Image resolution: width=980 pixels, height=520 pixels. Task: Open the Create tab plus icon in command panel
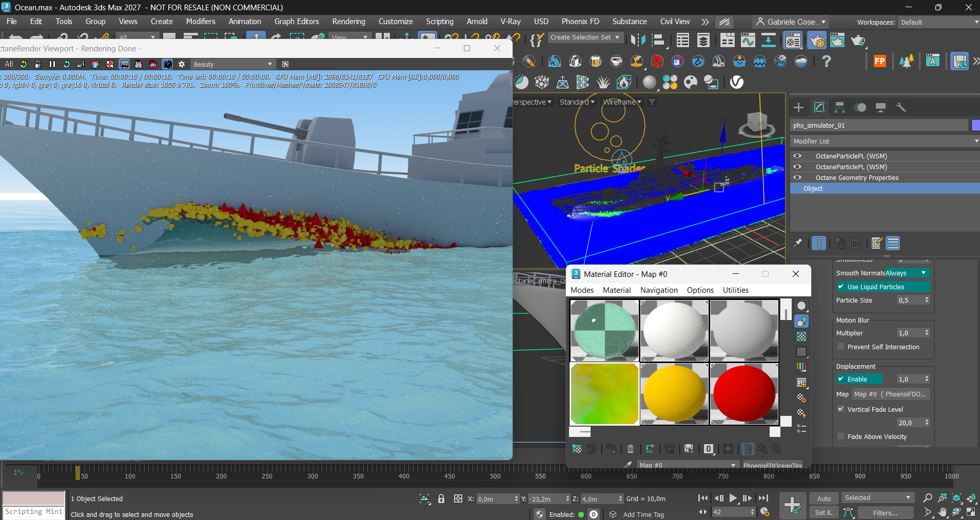coord(798,107)
